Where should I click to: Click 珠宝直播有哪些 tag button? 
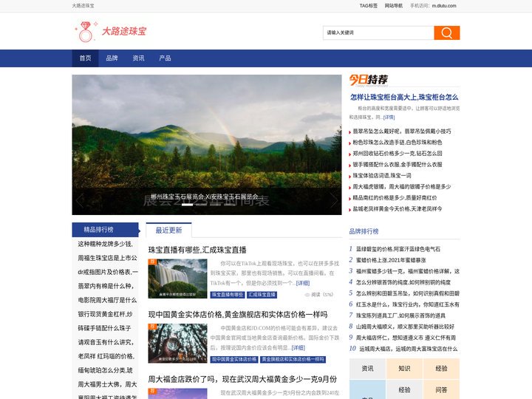pyautogui.click(x=228, y=295)
